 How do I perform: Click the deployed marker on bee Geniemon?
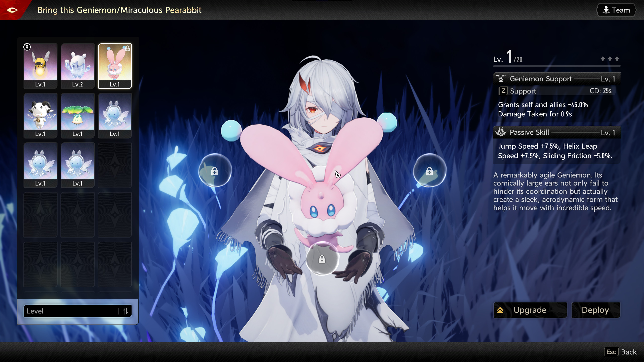tap(27, 47)
